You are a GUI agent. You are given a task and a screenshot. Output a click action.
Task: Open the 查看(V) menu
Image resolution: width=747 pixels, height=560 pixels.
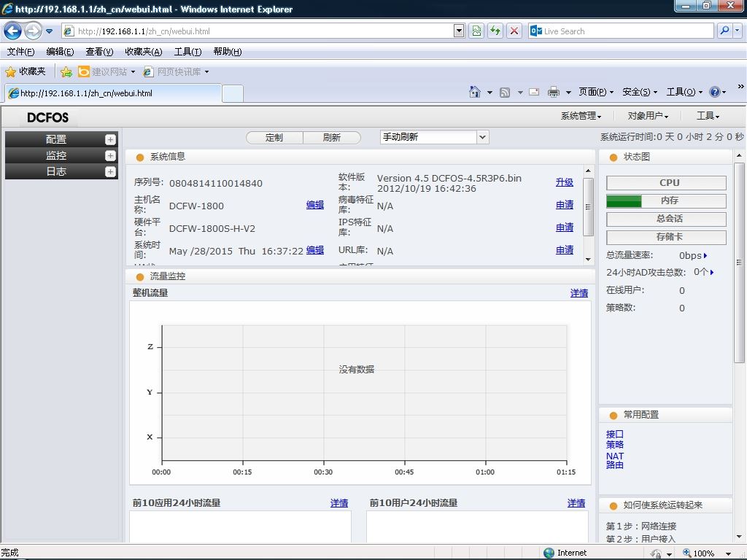click(99, 52)
